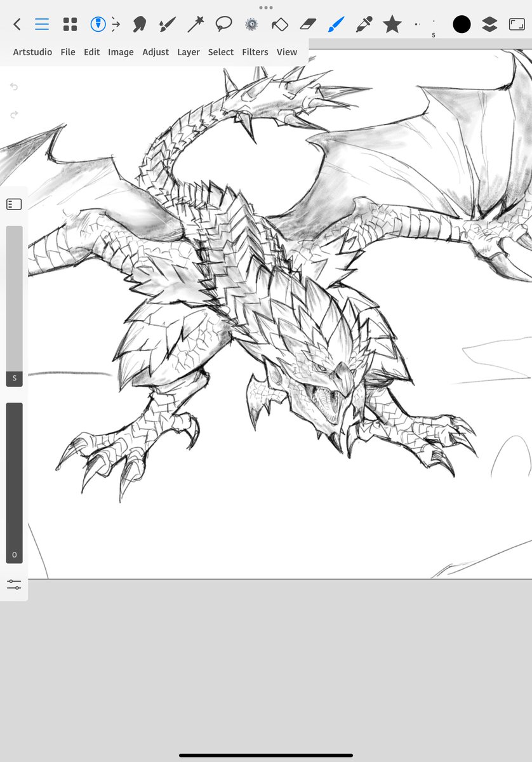Tap the circled pencil stylus icon
Screen dimensions: 532x762
tap(98, 25)
